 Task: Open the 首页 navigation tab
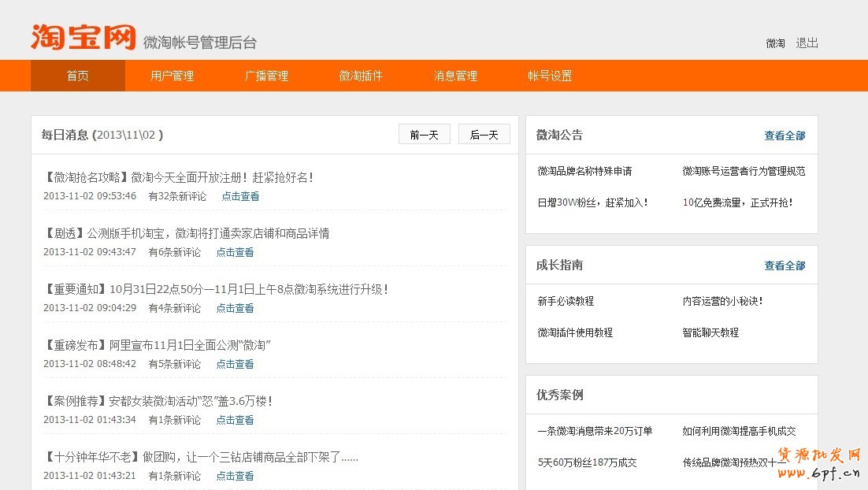click(x=77, y=76)
